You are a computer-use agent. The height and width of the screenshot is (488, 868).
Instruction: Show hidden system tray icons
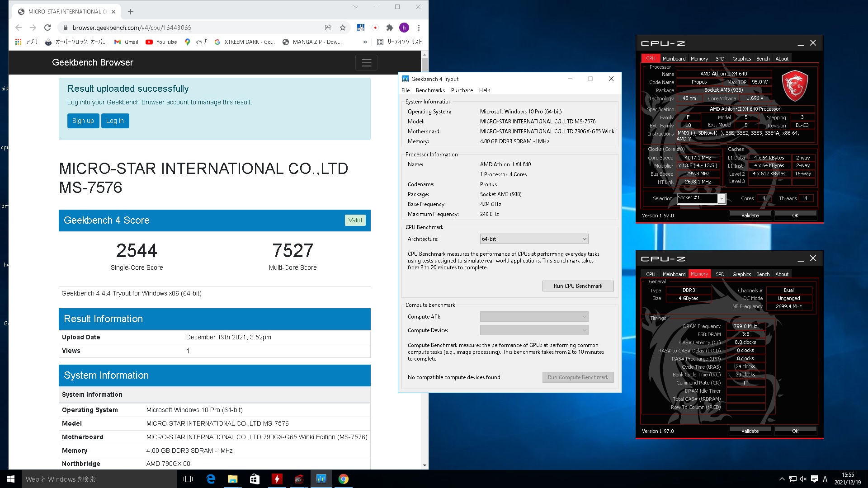[782, 479]
